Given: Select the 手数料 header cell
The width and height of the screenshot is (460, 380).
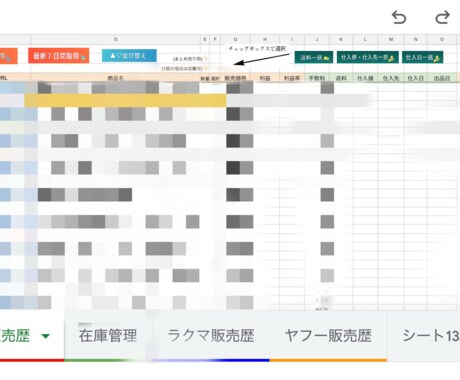Looking at the screenshot, I should click(317, 78).
